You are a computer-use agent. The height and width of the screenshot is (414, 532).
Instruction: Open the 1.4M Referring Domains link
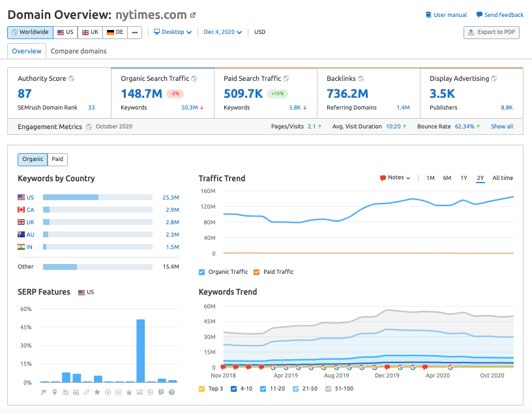click(403, 108)
